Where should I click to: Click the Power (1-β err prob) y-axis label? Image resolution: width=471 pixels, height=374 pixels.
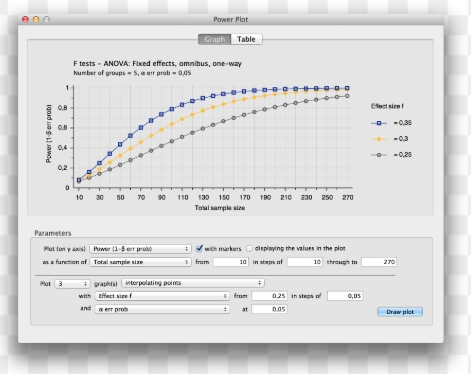[49, 134]
